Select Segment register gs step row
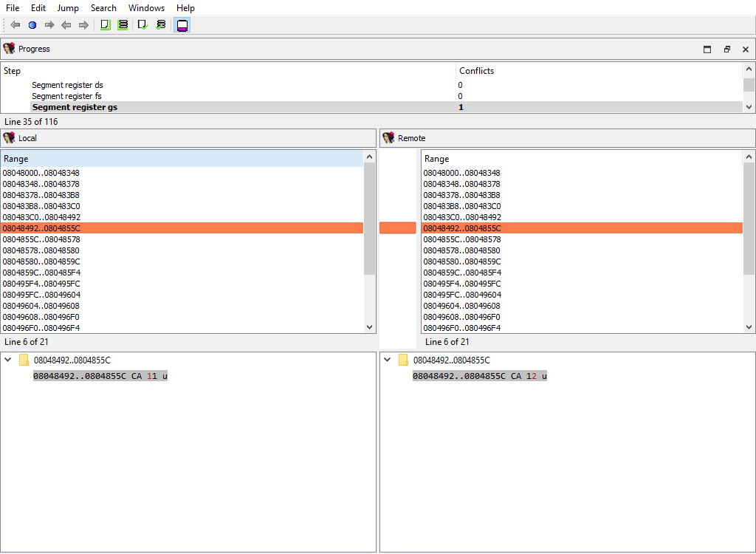The image size is (756, 554). point(75,107)
